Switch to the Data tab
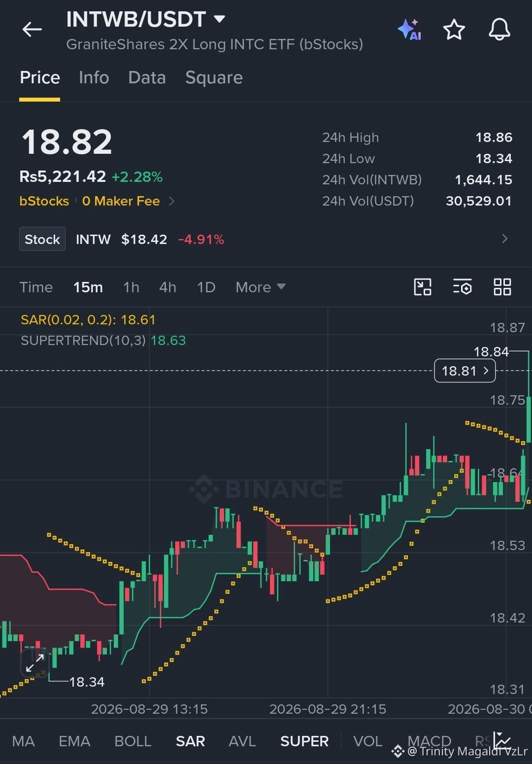 click(147, 78)
